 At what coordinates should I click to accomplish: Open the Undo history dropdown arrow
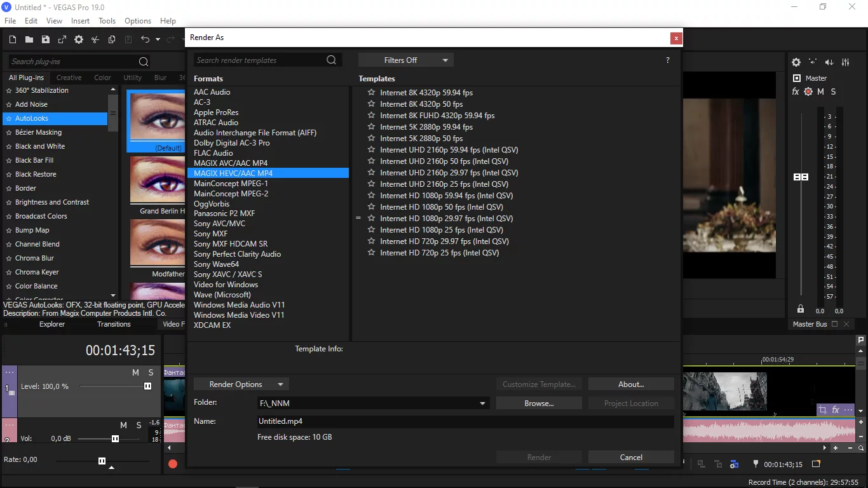pyautogui.click(x=158, y=39)
